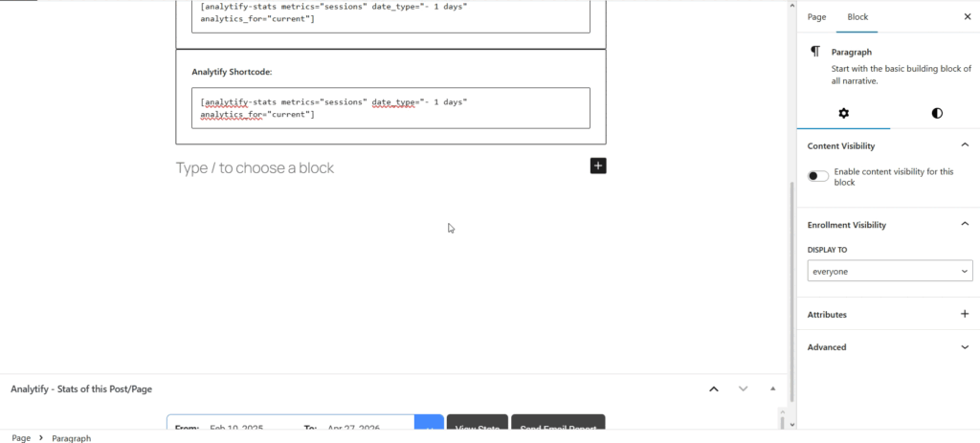Switch to the Page tab

pos(816,17)
